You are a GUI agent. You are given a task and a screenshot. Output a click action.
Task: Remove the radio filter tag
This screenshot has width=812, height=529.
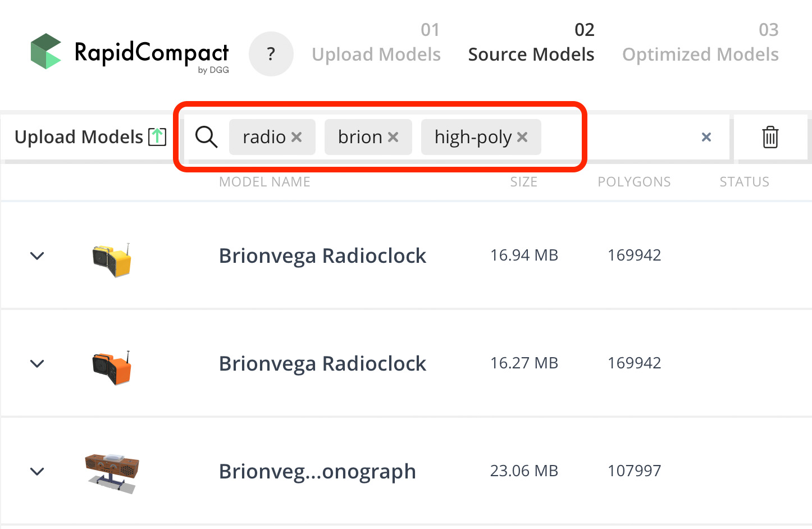pos(297,137)
